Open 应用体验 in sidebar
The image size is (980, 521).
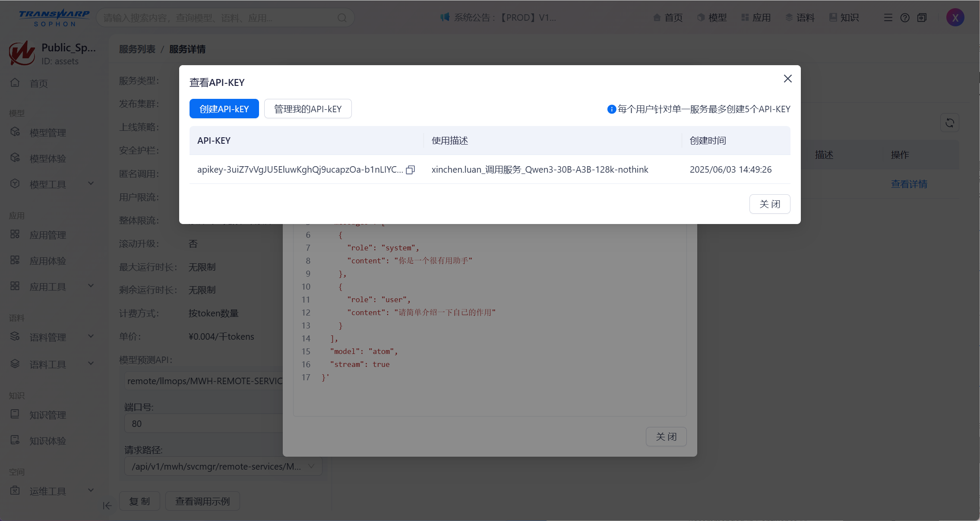[x=47, y=261]
